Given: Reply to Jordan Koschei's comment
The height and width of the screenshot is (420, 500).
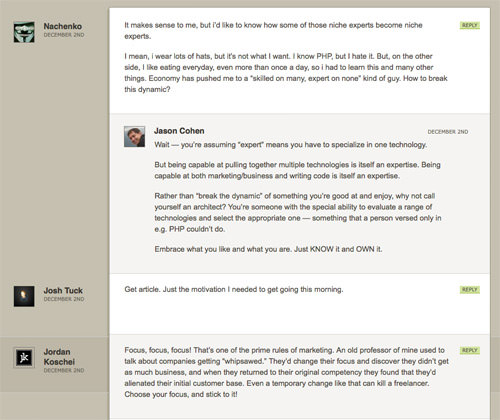Looking at the screenshot, I should [470, 350].
